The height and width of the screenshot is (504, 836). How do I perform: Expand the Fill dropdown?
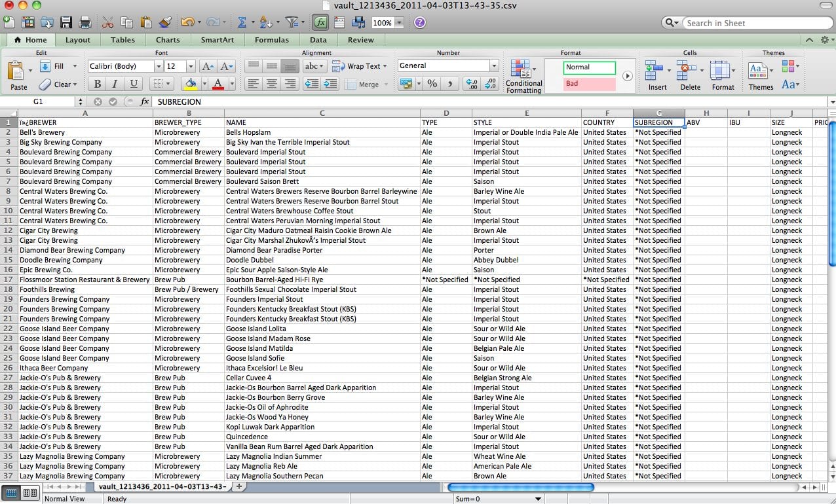click(75, 66)
